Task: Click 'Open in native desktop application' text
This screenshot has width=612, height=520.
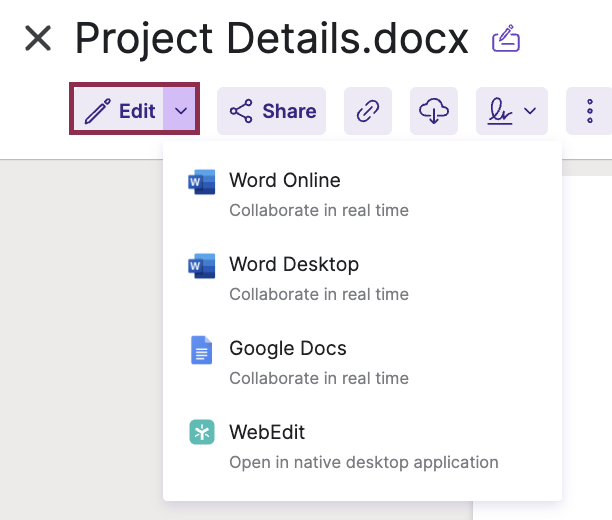Action: tap(364, 462)
